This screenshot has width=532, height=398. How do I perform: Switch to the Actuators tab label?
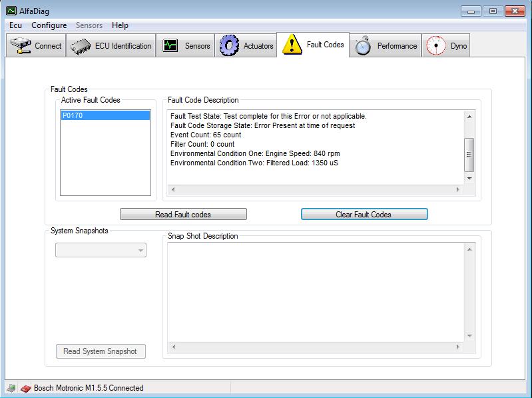[258, 46]
